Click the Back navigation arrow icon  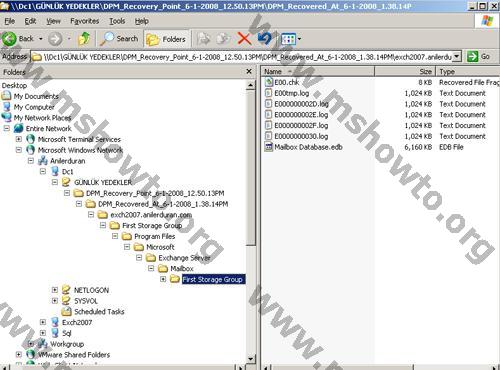coord(9,39)
